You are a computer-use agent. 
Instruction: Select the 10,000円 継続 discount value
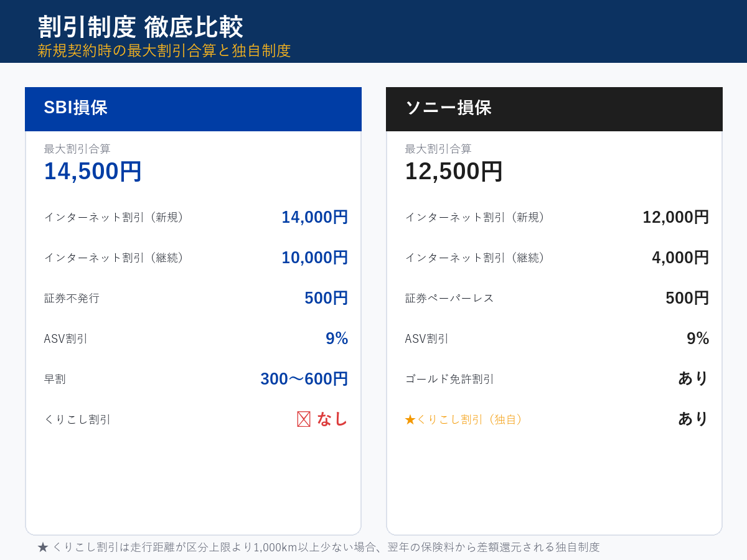click(314, 257)
